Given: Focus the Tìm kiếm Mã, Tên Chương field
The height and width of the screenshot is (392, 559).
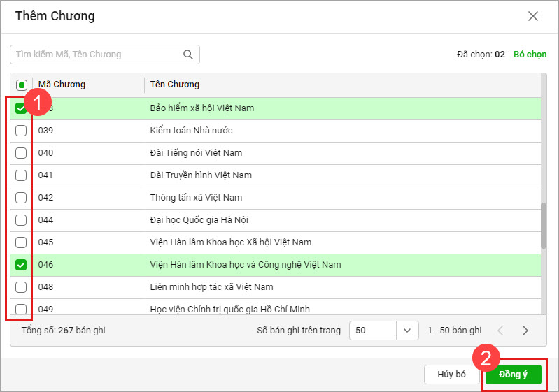Looking at the screenshot, I should coord(97,55).
